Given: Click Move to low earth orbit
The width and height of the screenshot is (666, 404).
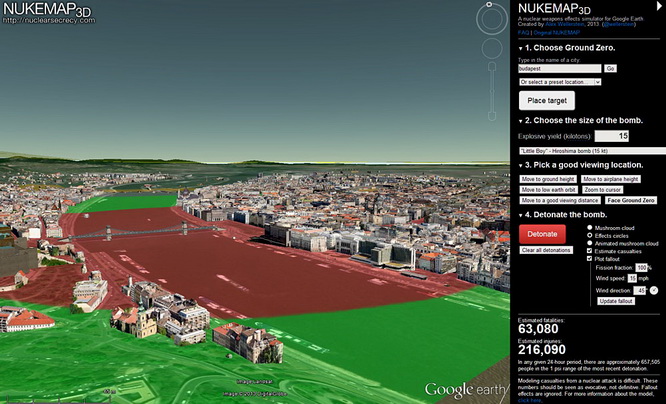Looking at the screenshot, I should [x=548, y=190].
